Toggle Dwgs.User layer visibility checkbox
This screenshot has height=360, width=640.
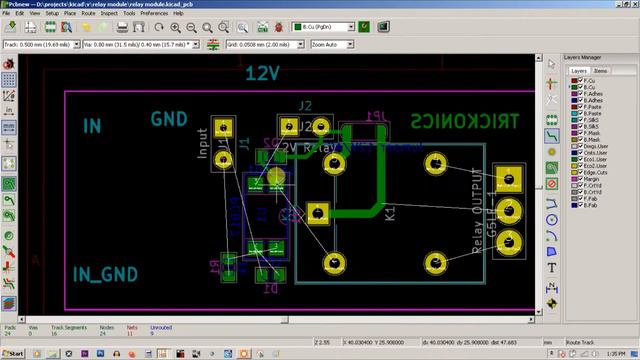580,146
